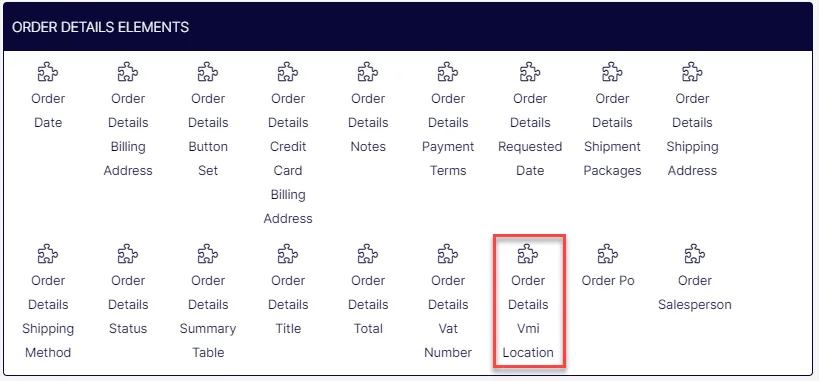
Task: Pick the Order Details Vat Number icon
Action: pos(448,254)
